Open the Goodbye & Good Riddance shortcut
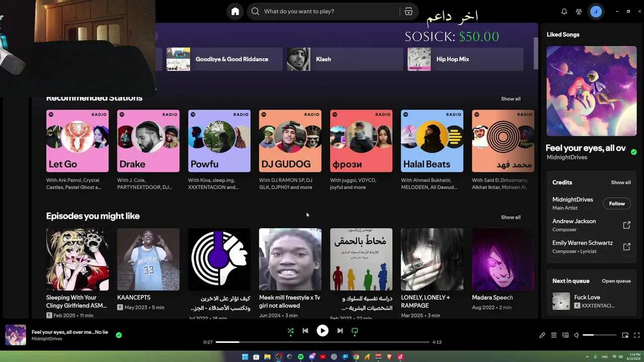Viewport: 644px width, 362px height. 224,59
